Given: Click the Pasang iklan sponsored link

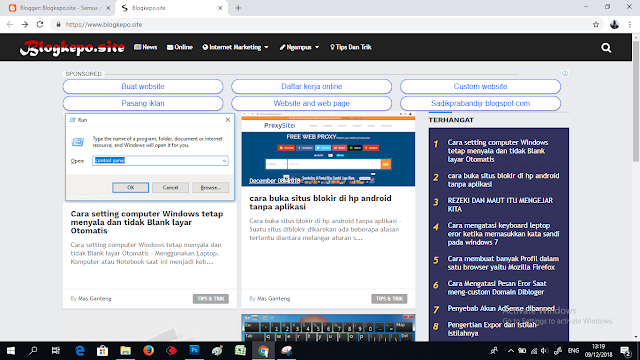Looking at the screenshot, I should click(x=143, y=103).
